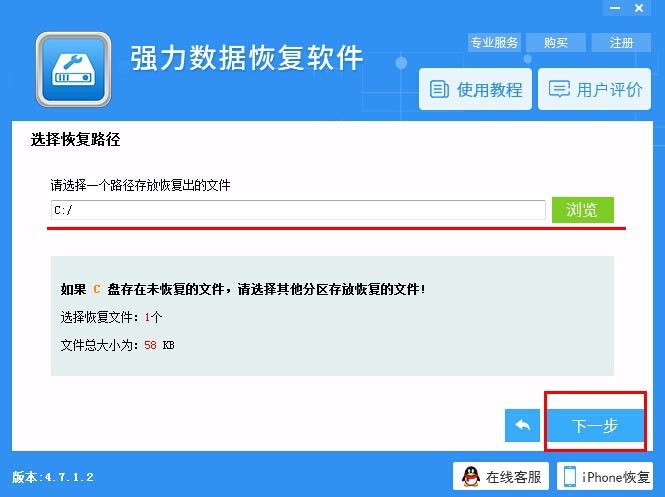This screenshot has height=497, width=665.
Task: Click the 强力数据恢复软件 title text
Action: click(x=246, y=58)
